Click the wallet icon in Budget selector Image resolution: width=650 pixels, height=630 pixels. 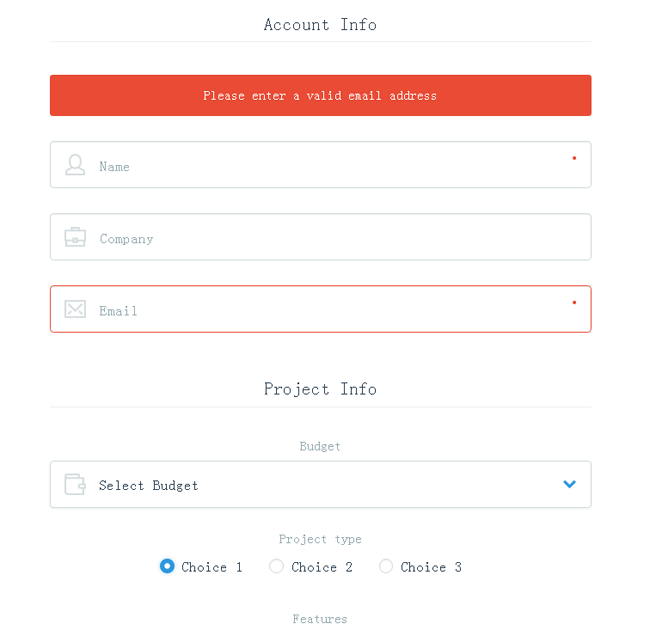[x=75, y=485]
